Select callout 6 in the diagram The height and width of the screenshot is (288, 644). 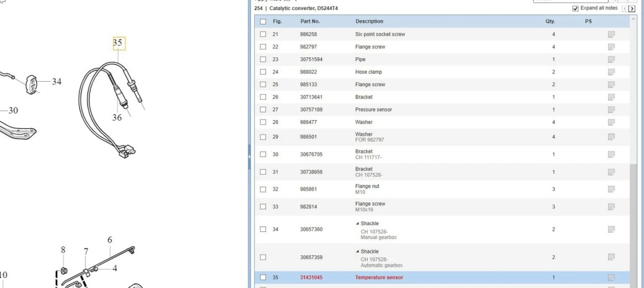click(109, 240)
